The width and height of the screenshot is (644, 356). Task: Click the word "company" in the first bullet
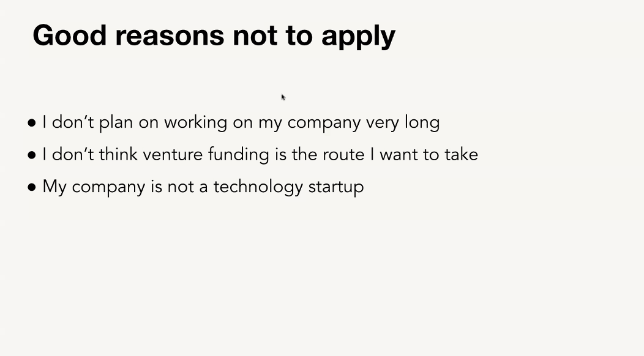tap(324, 124)
